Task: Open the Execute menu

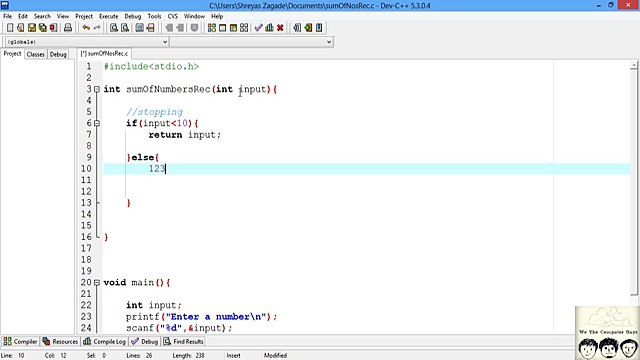Action: click(x=109, y=16)
